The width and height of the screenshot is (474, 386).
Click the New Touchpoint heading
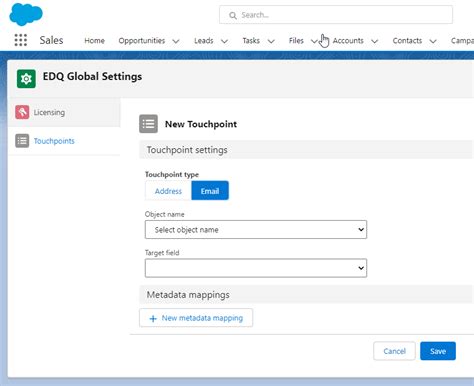[x=201, y=124]
